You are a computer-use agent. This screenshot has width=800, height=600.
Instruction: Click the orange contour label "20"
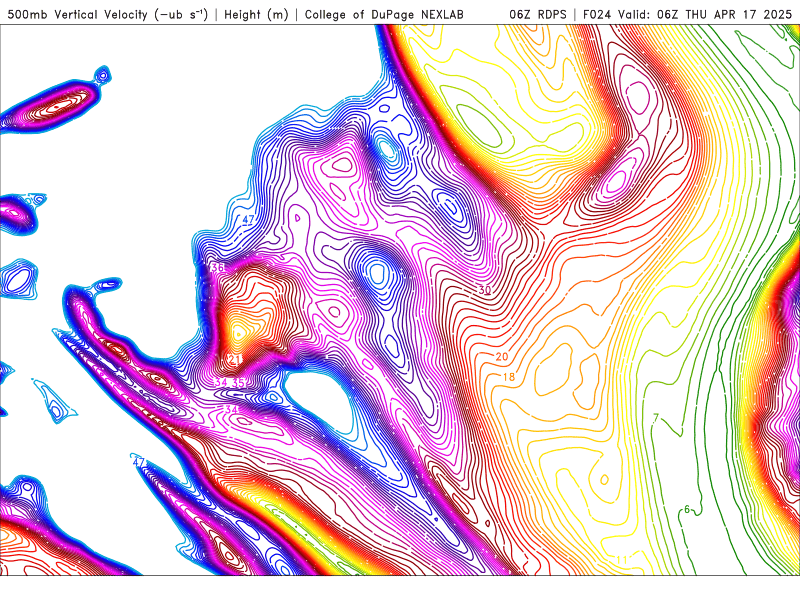click(x=502, y=357)
